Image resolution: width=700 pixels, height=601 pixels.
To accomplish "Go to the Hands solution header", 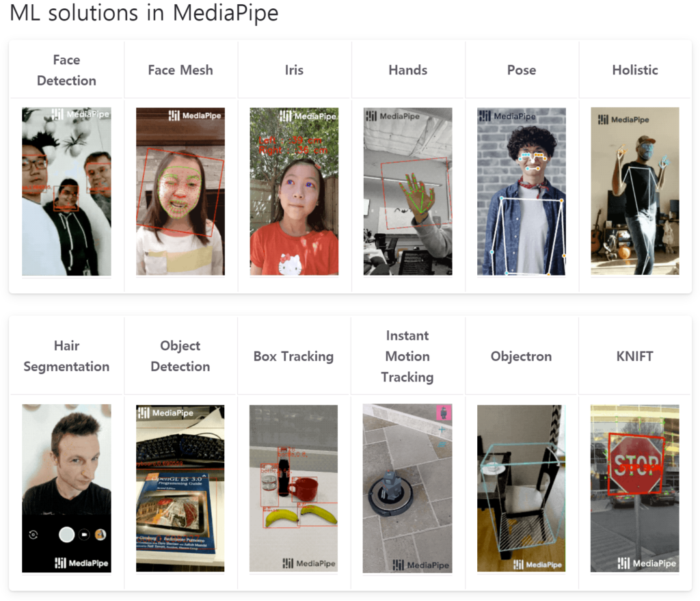I will pyautogui.click(x=407, y=70).
